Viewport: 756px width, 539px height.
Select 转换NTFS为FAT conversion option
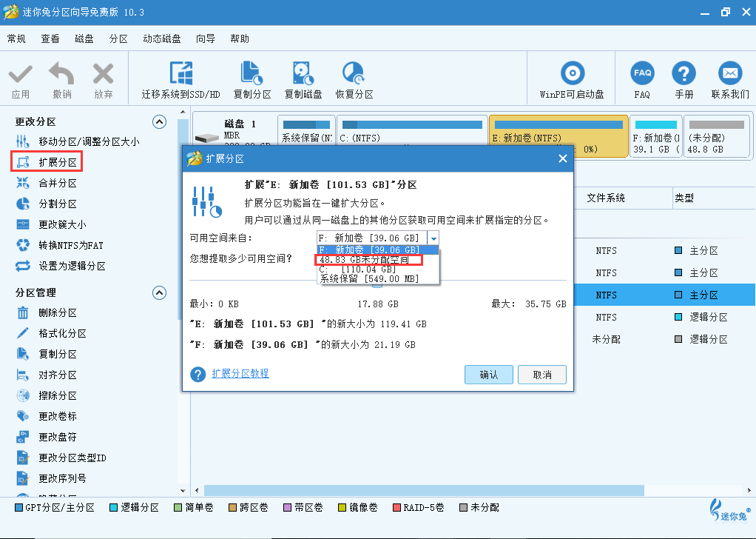60,245
